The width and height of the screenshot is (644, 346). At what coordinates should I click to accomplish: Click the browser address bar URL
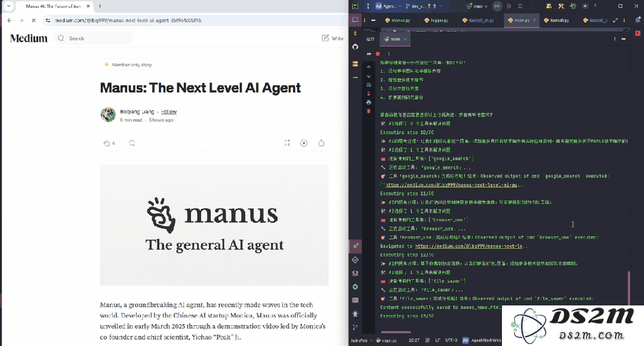click(128, 20)
